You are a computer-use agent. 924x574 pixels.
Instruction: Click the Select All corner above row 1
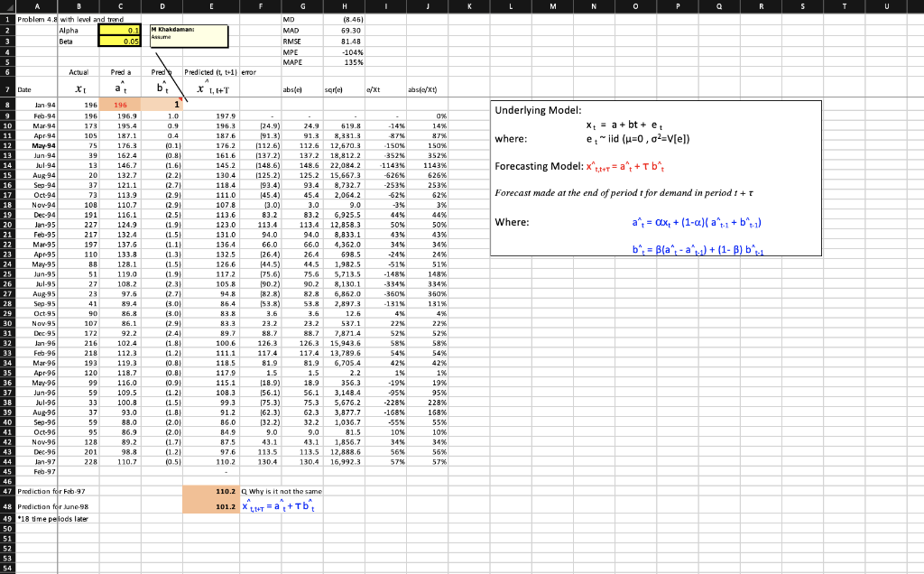[8, 6]
